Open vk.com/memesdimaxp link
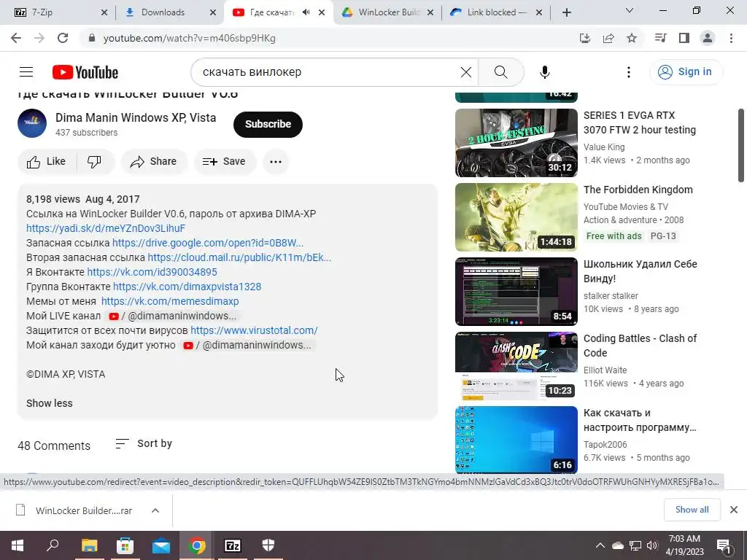The height and width of the screenshot is (560, 747). [170, 301]
